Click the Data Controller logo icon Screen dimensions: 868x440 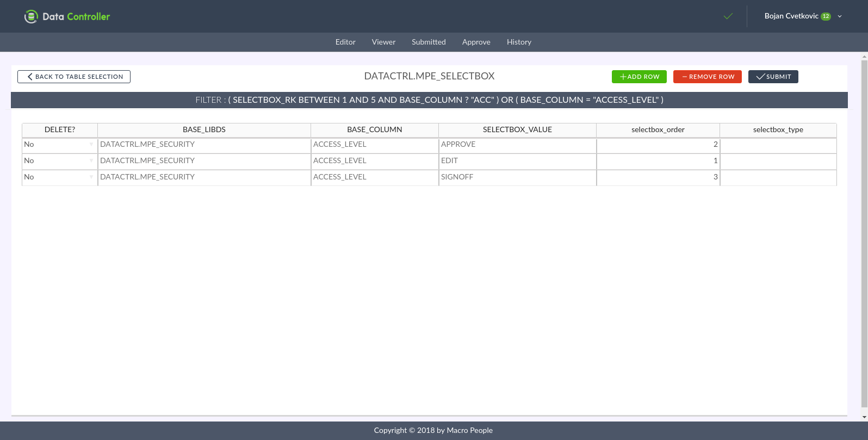[31, 17]
